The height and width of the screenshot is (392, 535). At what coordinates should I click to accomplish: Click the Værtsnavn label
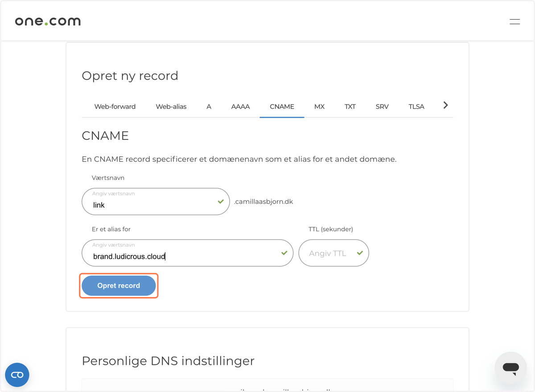(x=108, y=178)
